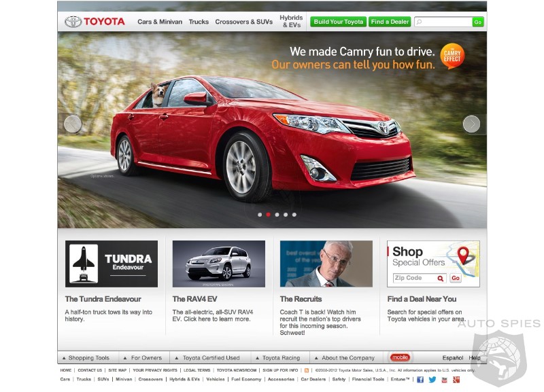The image size is (544, 392).
Task: Go to the previous slide with the left arrow
Action: 73,124
